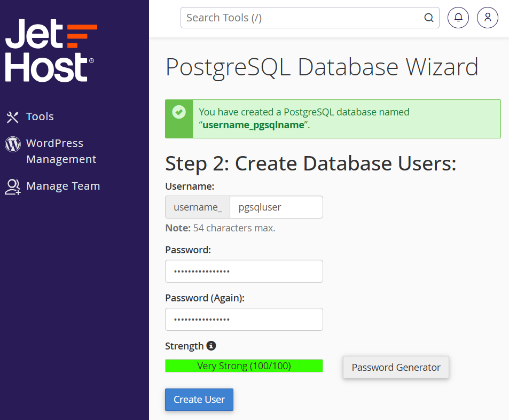Click the Password (Again): label
This screenshot has width=509, height=420.
click(x=205, y=298)
